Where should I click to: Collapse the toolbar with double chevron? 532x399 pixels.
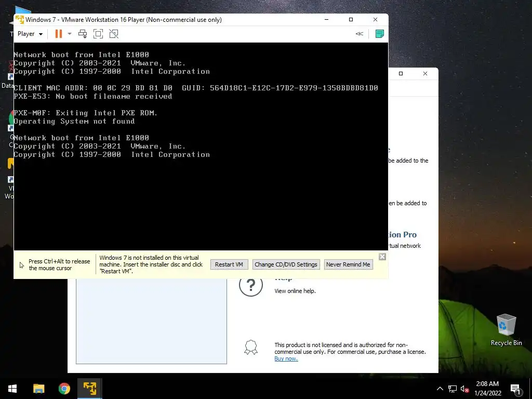pos(360,34)
